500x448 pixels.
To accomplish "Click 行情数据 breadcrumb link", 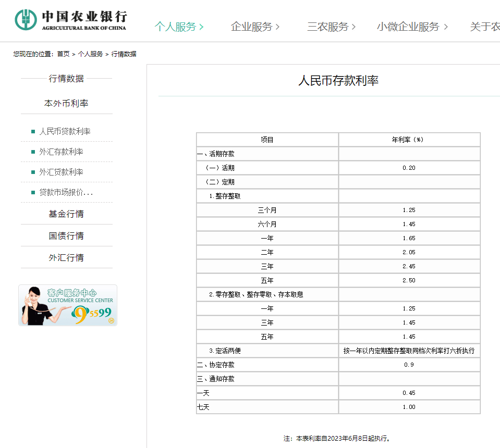I will pos(124,54).
